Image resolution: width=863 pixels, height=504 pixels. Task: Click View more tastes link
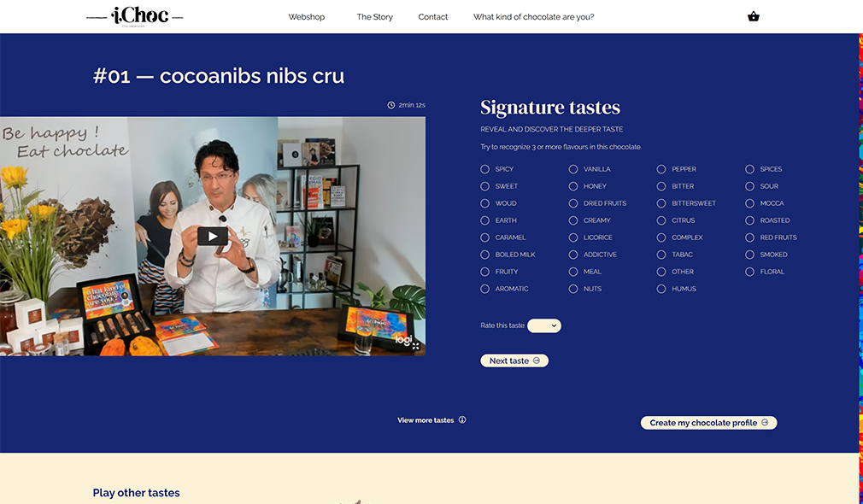click(x=426, y=420)
